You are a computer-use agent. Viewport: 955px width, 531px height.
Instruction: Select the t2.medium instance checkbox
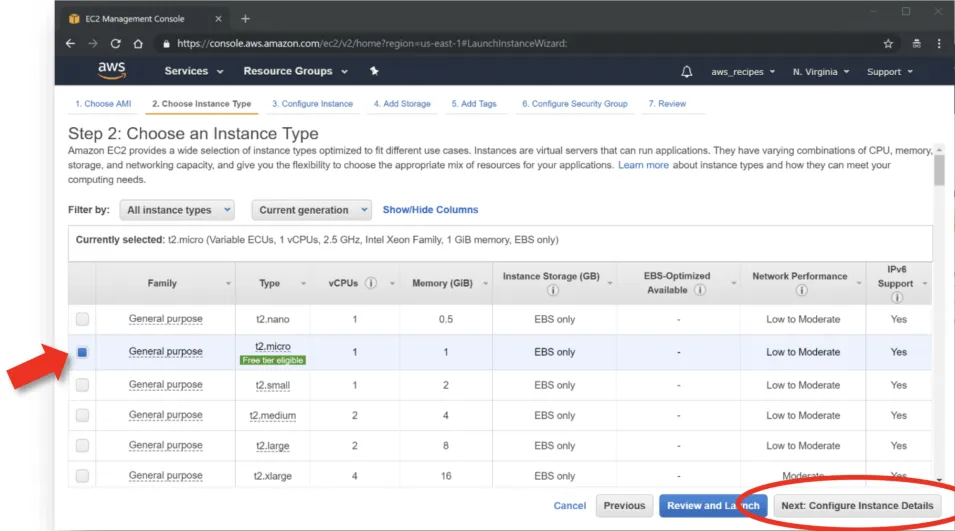(x=82, y=415)
